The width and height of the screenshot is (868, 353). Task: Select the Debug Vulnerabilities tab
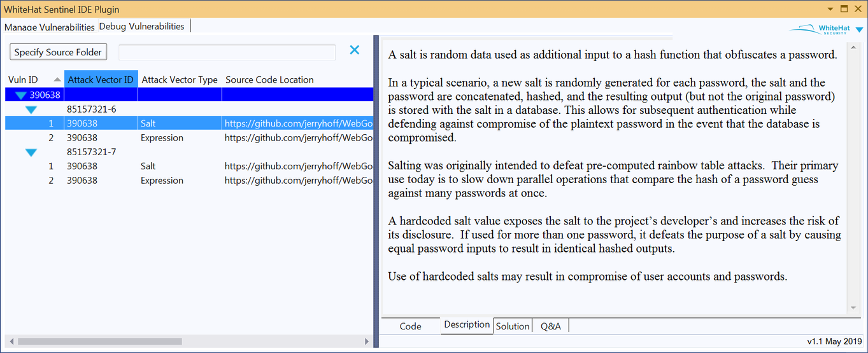click(142, 26)
